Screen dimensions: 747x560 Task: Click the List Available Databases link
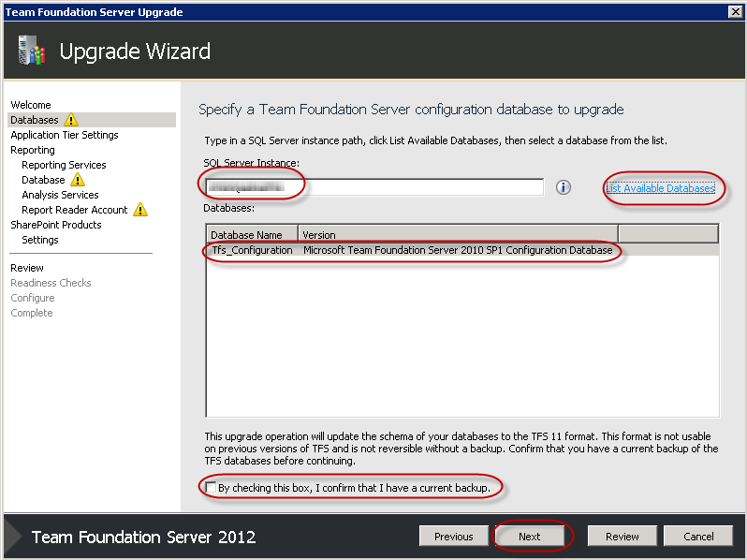pos(660,188)
